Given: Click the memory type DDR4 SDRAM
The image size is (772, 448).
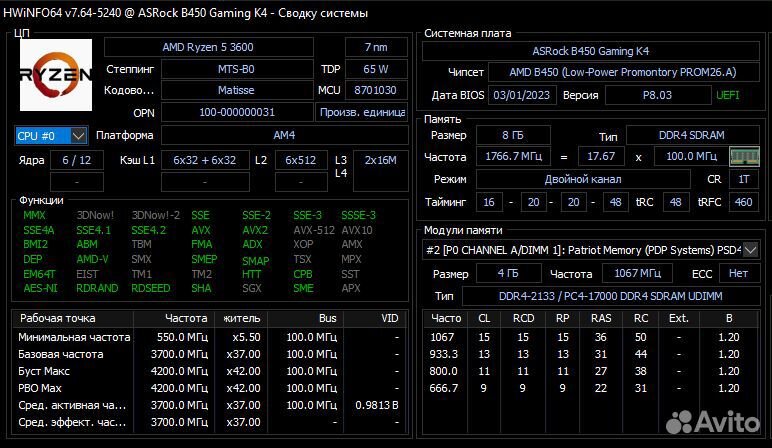Looking at the screenshot, I should coord(692,135).
